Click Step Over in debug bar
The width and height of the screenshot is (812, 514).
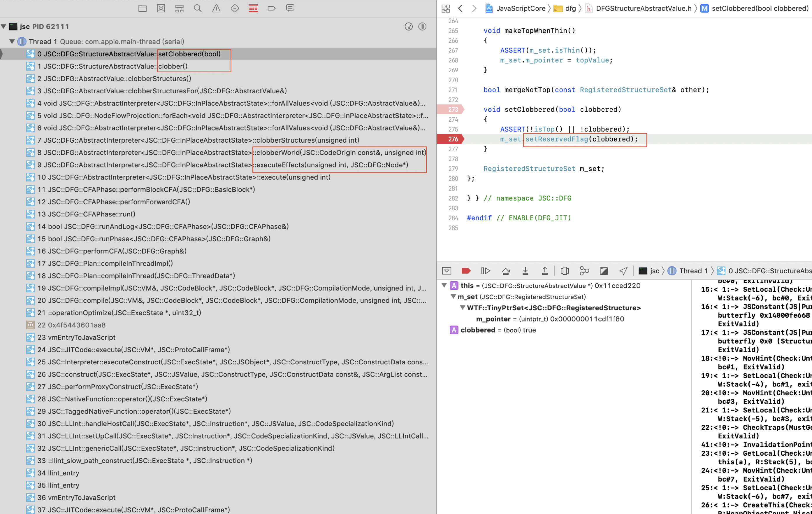505,271
